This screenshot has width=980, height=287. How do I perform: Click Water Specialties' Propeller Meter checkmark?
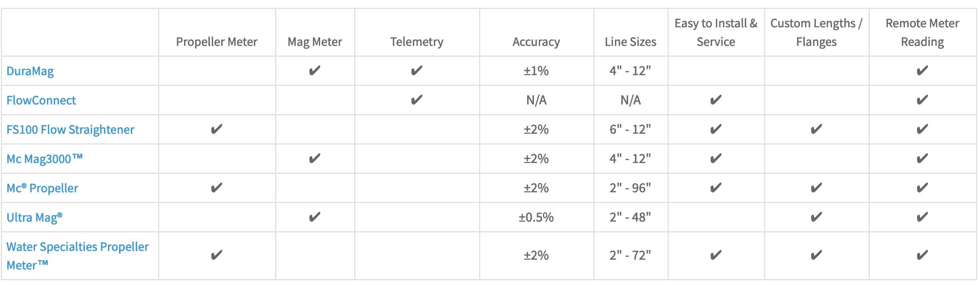[217, 255]
